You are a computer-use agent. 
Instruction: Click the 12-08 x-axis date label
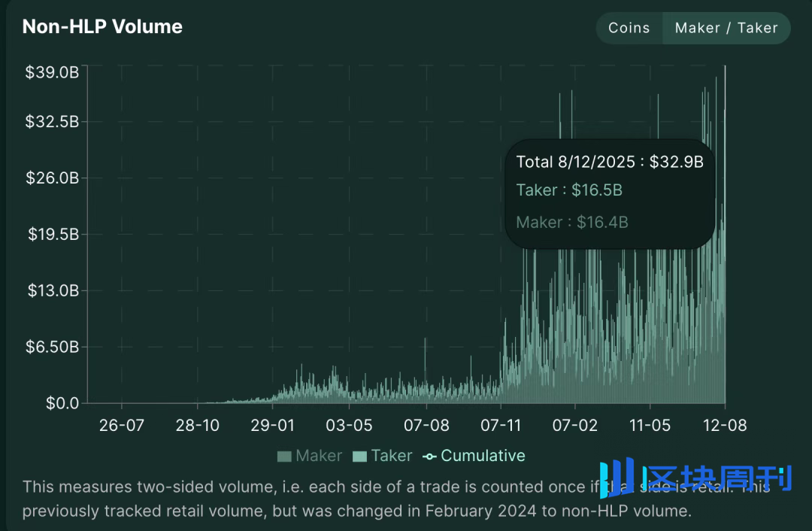coord(725,425)
